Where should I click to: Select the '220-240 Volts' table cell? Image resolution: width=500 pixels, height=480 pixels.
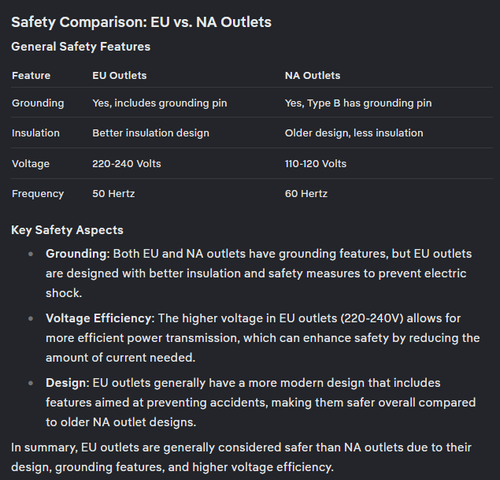click(127, 164)
